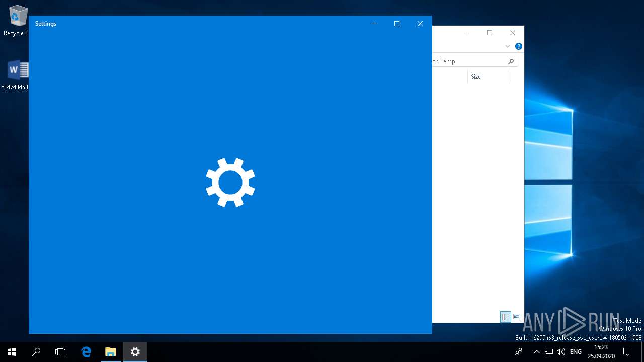Minimize the Settings window

click(374, 24)
